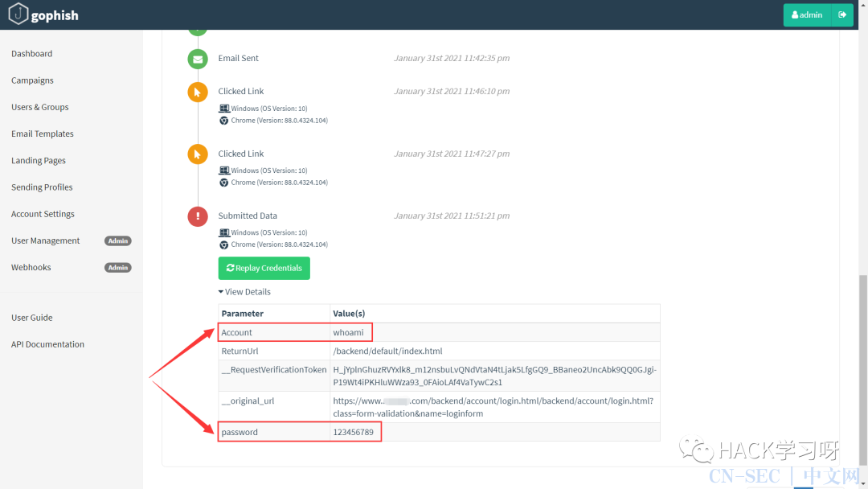Open the admin user menu

click(x=807, y=15)
